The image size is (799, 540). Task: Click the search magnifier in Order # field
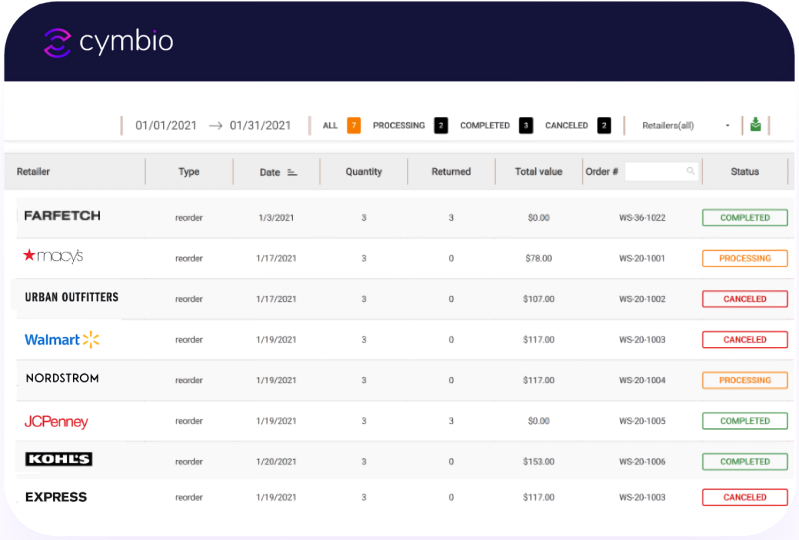tap(690, 172)
